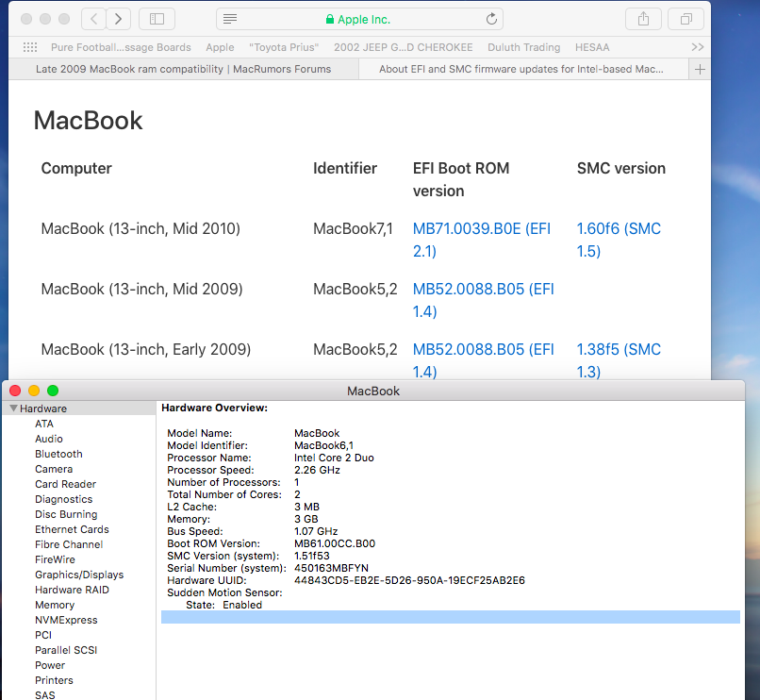Screen dimensions: 760x700
Task: Open the Duluth Trading bookmark
Action: (523, 47)
